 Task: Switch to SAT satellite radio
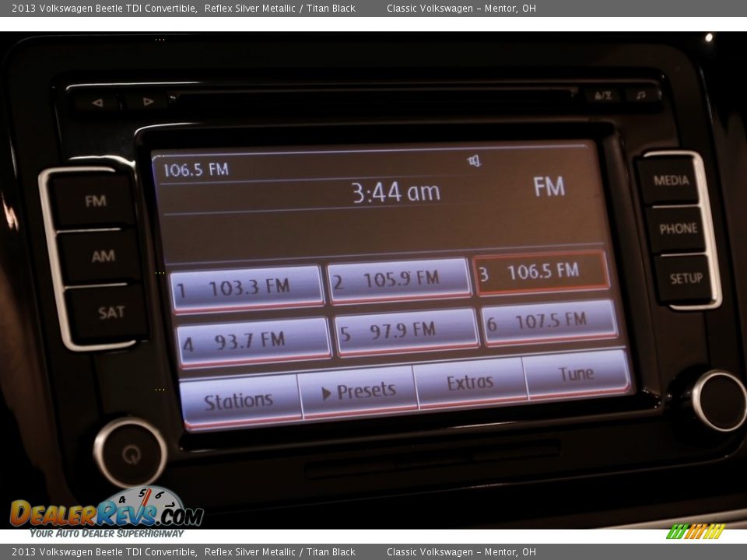click(110, 313)
